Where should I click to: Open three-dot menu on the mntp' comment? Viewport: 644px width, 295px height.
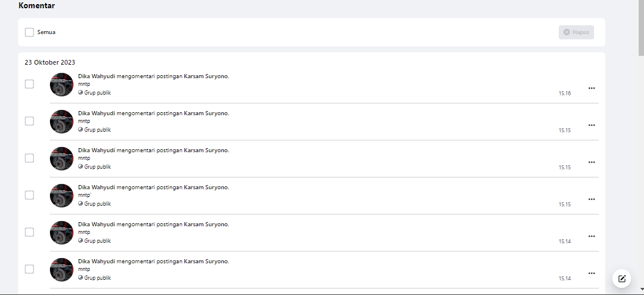592,199
